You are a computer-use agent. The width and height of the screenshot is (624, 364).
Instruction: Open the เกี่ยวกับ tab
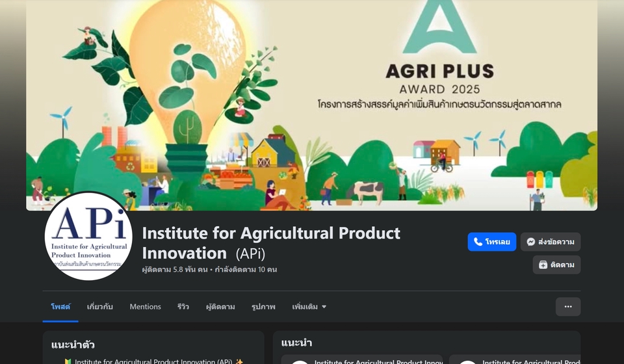tap(100, 307)
